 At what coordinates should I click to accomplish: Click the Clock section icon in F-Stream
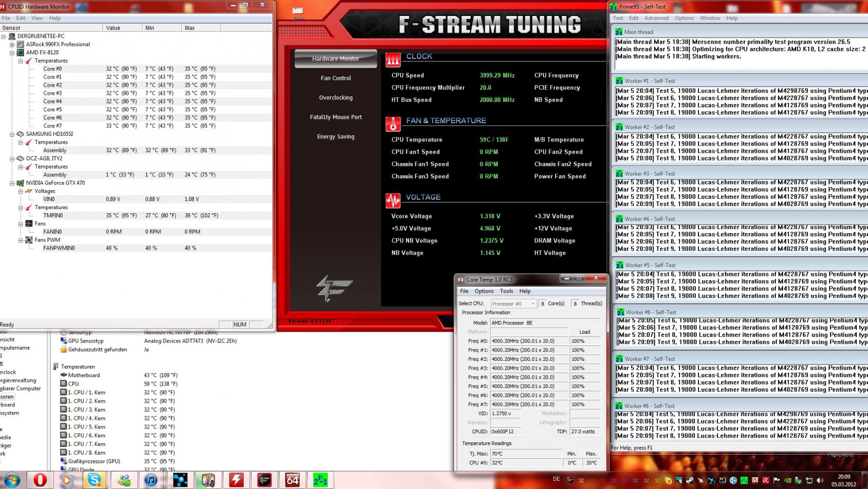tap(393, 60)
